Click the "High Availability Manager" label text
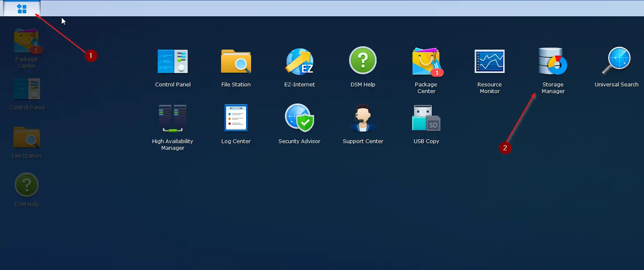Image resolution: width=644 pixels, height=270 pixels. (173, 145)
